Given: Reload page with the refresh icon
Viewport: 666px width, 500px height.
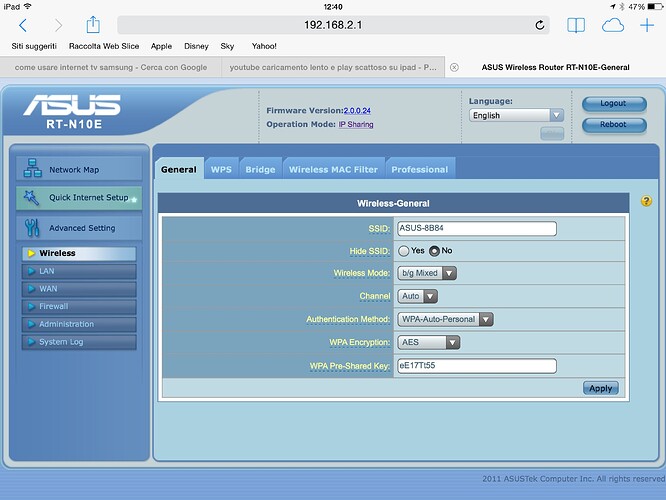Looking at the screenshot, I should coord(541,25).
